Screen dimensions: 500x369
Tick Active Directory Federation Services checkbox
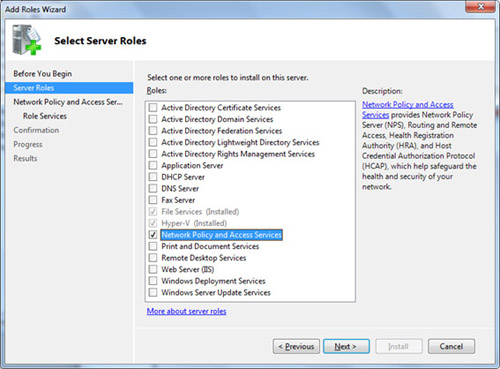click(x=153, y=131)
